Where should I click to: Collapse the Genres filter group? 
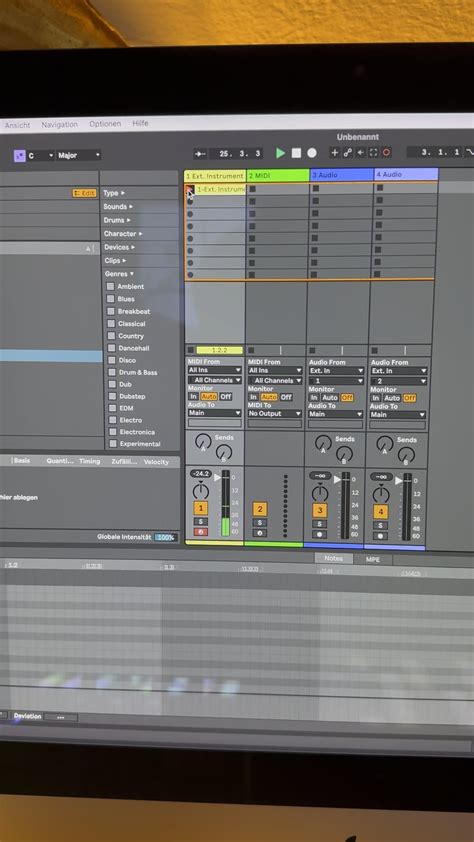click(x=119, y=274)
